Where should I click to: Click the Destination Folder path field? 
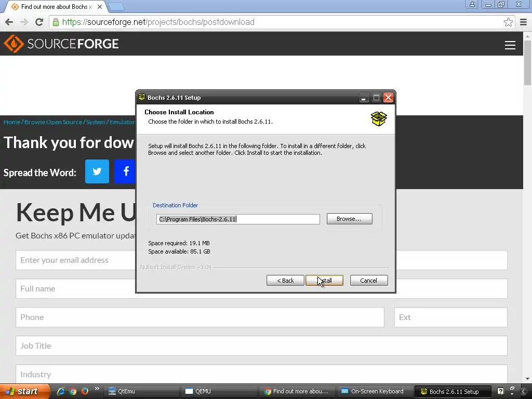pyautogui.click(x=238, y=219)
